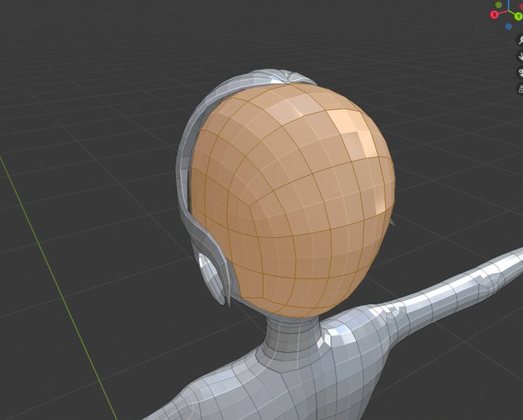Click the green Y axis gizmo handle

[518, 16]
